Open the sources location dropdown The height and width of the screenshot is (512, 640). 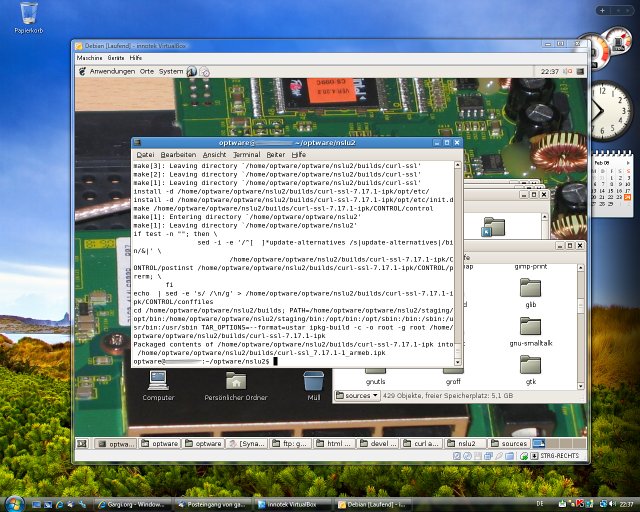tap(357, 395)
